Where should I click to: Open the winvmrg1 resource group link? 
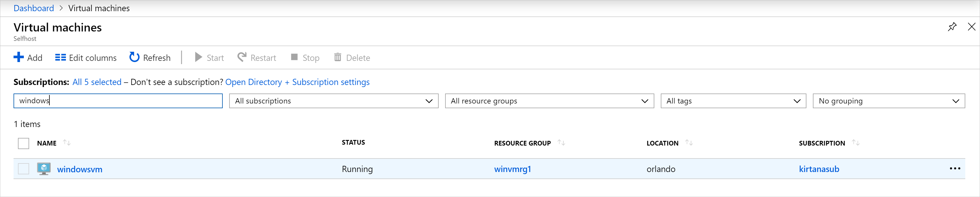[512, 169]
